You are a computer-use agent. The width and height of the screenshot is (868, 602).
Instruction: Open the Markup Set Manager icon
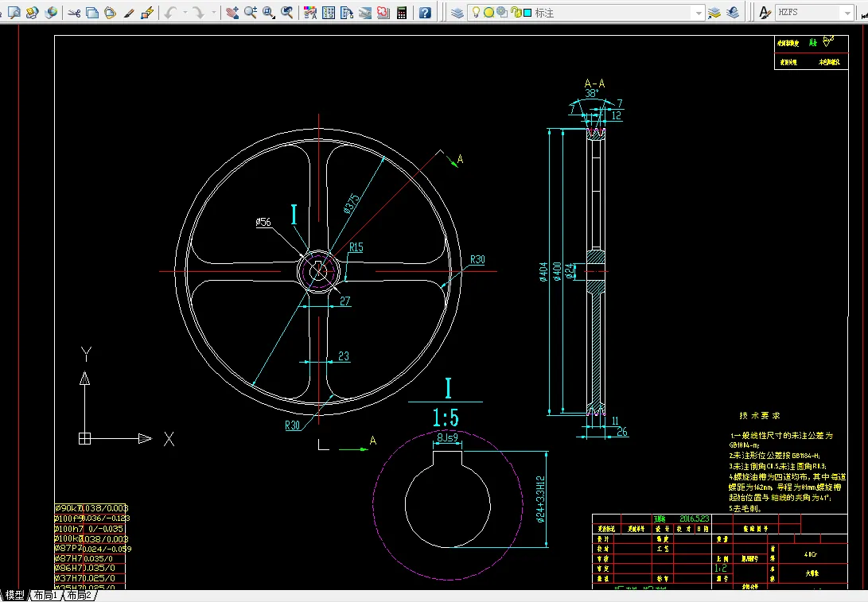[x=383, y=12]
